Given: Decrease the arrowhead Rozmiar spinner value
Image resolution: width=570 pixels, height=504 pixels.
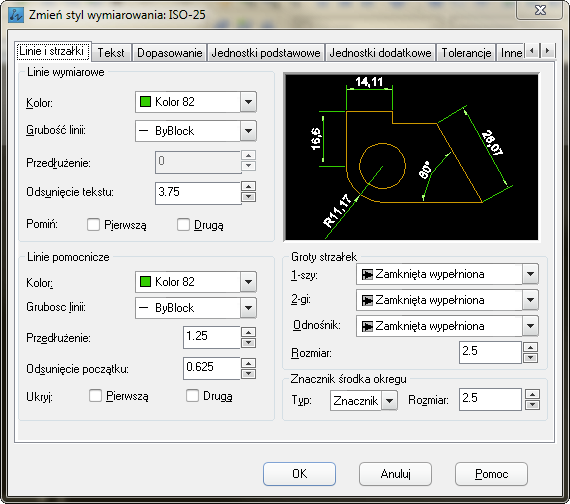Looking at the screenshot, I should point(530,357).
